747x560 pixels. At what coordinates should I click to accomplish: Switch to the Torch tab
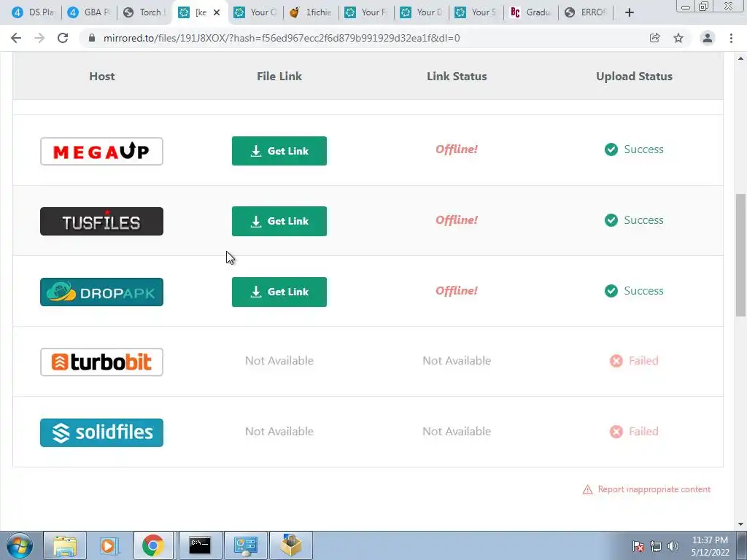click(x=144, y=12)
